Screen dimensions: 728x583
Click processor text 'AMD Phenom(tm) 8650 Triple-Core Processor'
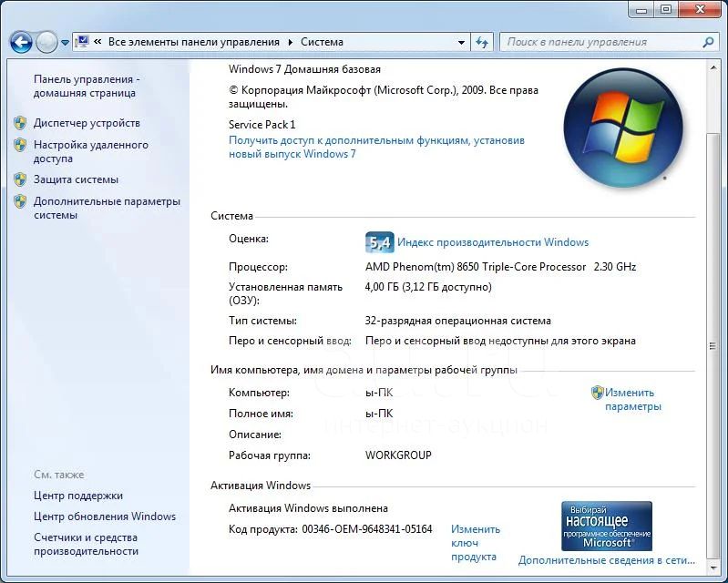pyautogui.click(x=476, y=267)
